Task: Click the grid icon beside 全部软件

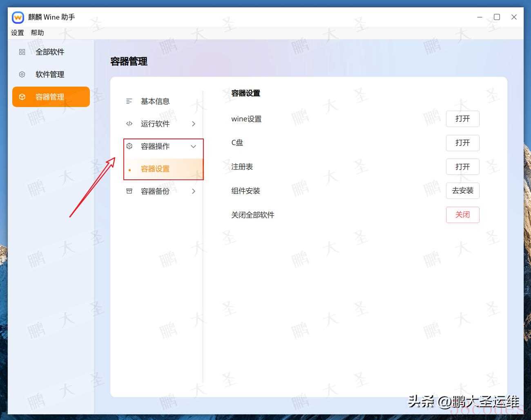Action: pyautogui.click(x=22, y=52)
